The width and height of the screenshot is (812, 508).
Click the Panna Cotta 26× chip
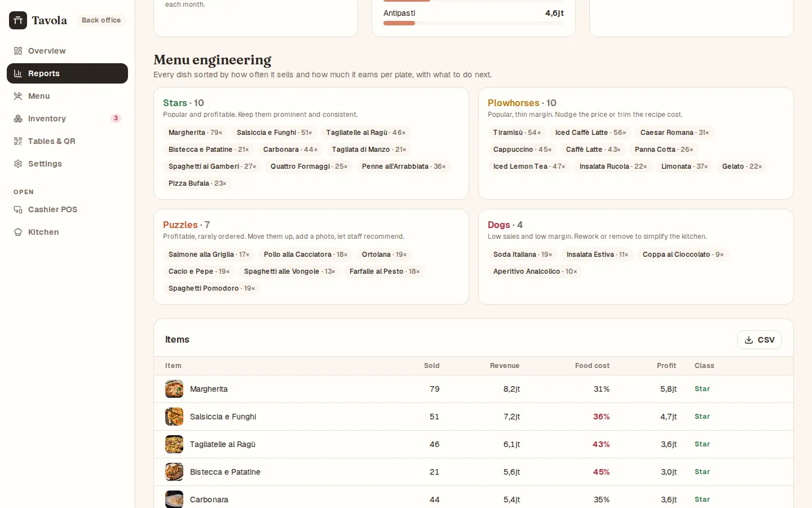664,150
